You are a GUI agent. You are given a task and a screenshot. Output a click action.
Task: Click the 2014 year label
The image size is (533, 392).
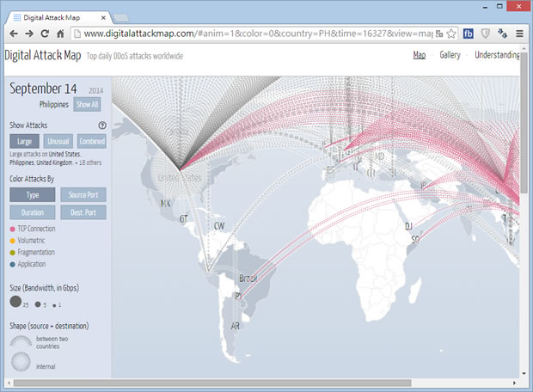tap(96, 90)
